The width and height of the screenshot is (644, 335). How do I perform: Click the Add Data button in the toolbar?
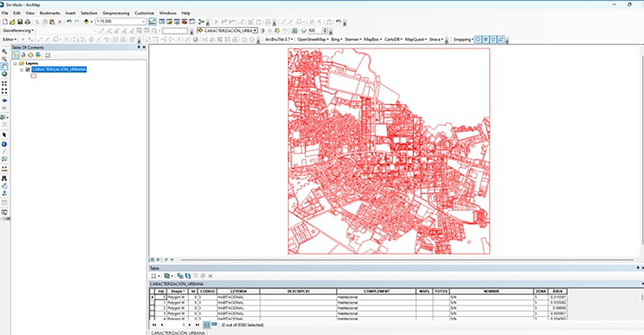coord(86,22)
